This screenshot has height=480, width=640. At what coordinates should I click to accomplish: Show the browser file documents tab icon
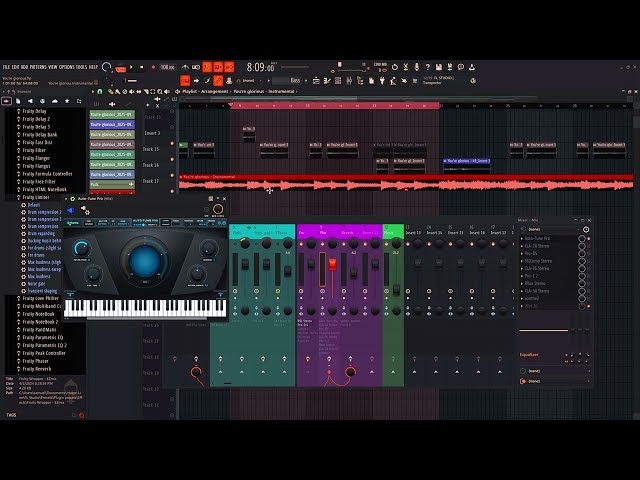click(18, 101)
